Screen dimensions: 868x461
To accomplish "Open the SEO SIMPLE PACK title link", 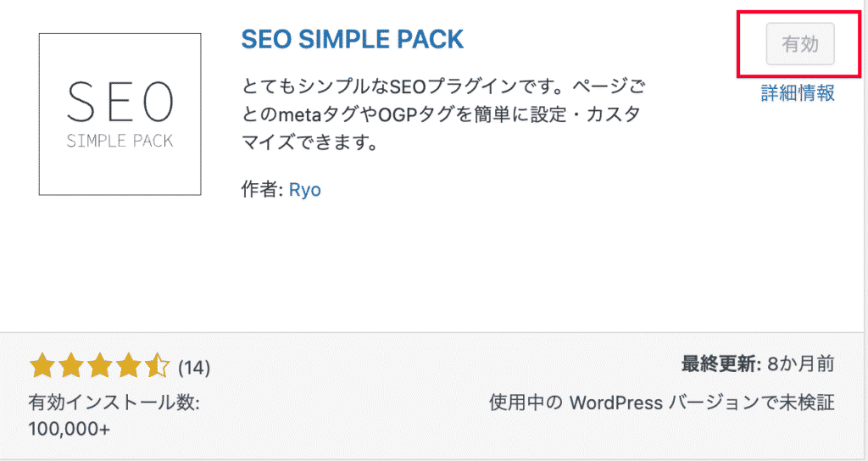I will pos(352,39).
